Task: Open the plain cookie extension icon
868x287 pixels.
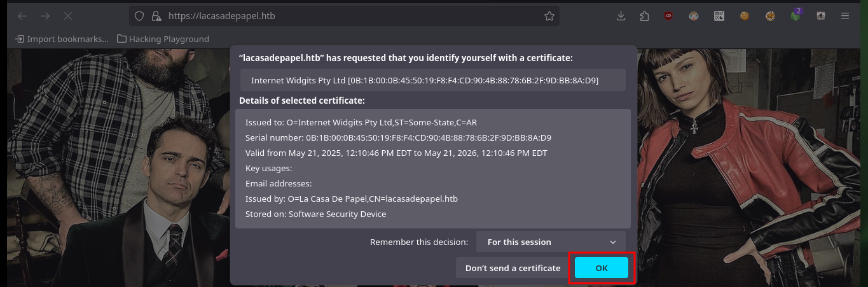Action: coord(744,16)
